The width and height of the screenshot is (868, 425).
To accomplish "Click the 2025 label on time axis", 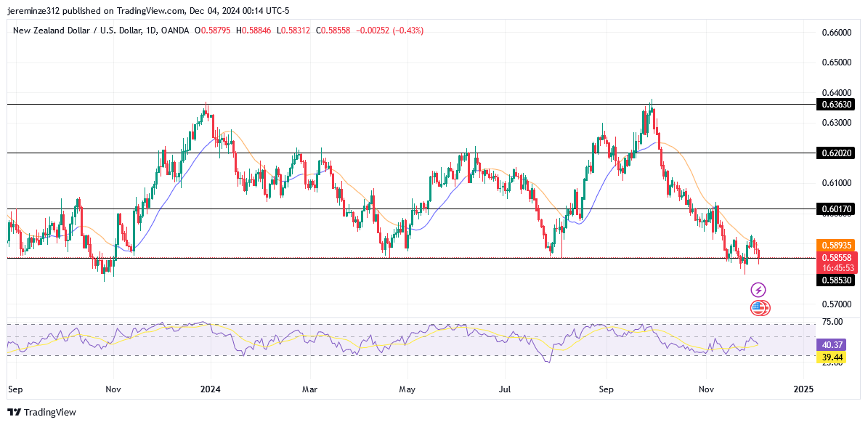I will click(803, 389).
